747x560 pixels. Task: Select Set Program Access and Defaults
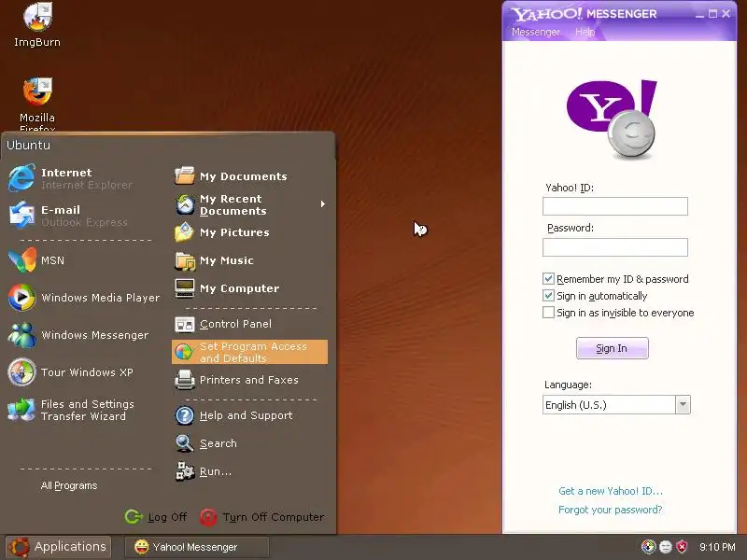[x=249, y=352]
